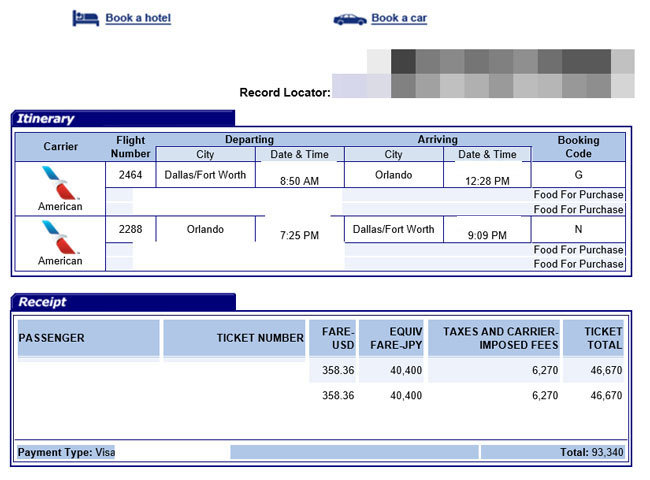The image size is (650, 480).
Task: Click the car rental icon
Action: point(349,18)
